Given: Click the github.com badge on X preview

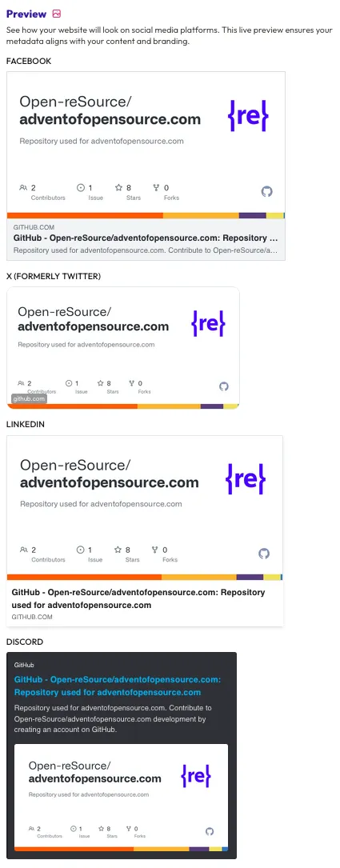Looking at the screenshot, I should (x=30, y=398).
